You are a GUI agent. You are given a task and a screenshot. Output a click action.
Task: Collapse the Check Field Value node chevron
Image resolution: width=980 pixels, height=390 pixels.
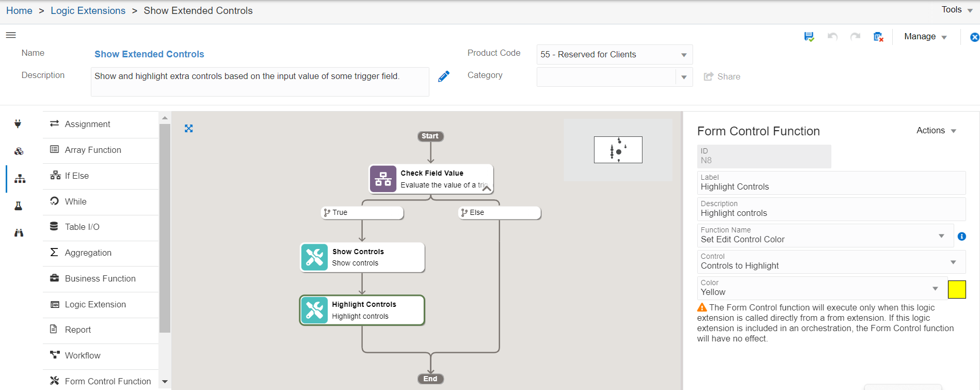coord(486,189)
